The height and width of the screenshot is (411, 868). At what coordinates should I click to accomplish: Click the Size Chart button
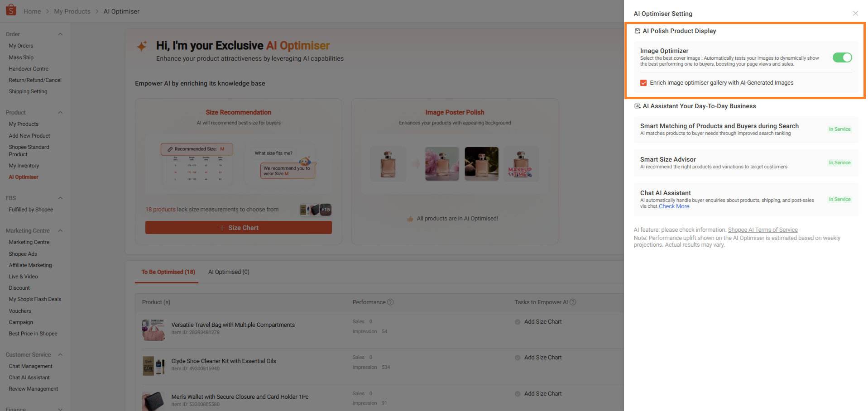click(x=239, y=228)
